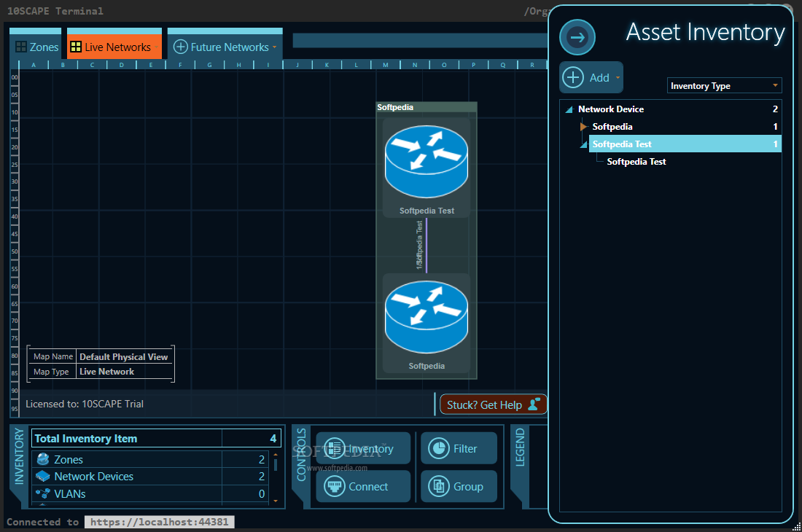
Task: Select the Network Devices inventory row
Action: (x=150, y=477)
